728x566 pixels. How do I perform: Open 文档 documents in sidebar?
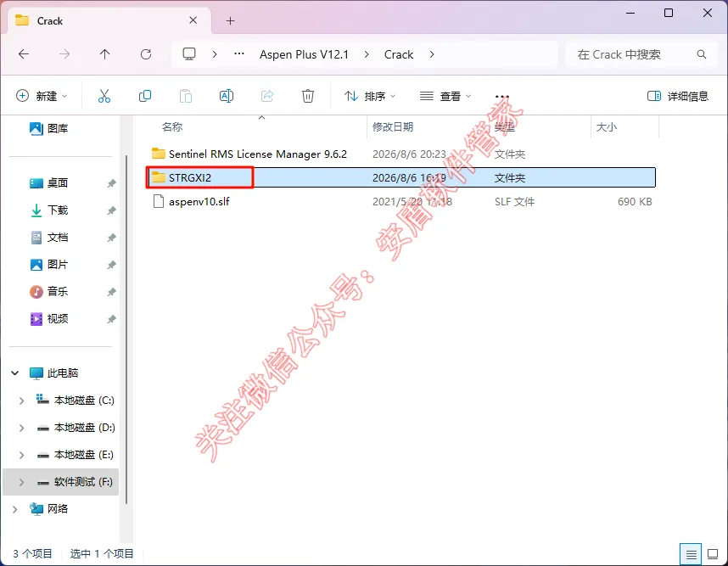coord(48,238)
